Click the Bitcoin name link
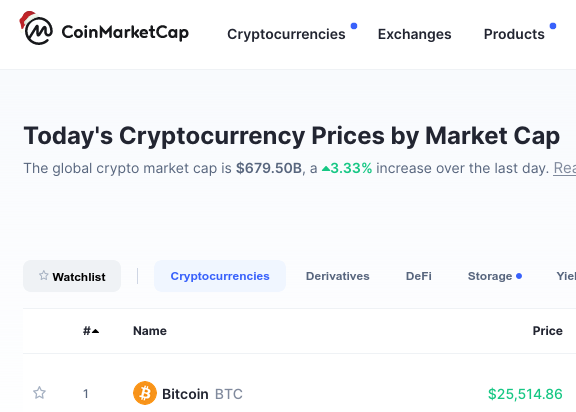The width and height of the screenshot is (576, 412). click(x=185, y=394)
